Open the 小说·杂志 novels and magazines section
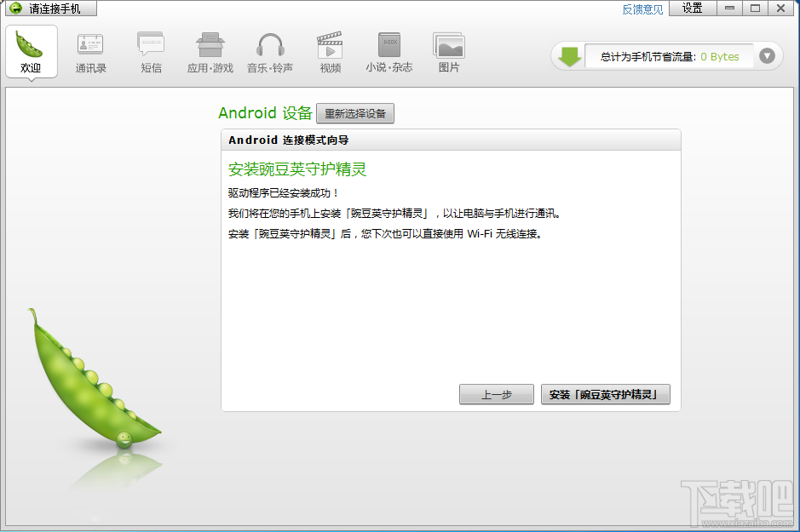800x532 pixels. [x=389, y=53]
